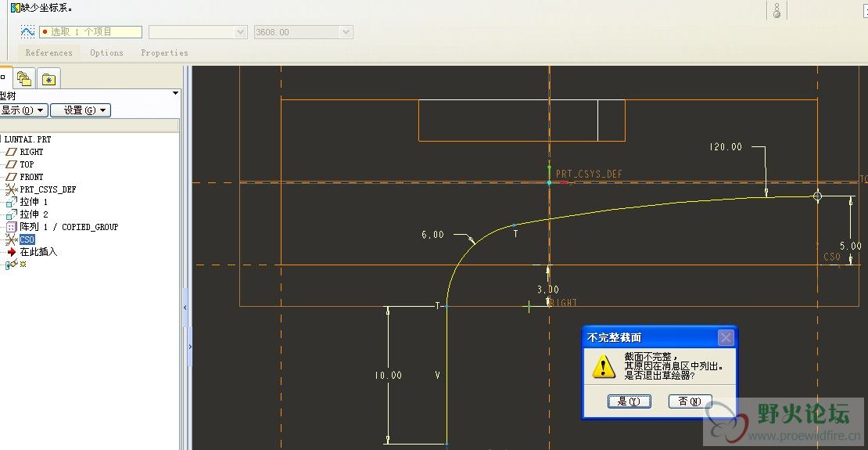The height and width of the screenshot is (450, 868).
Task: Open the References tab
Action: tap(48, 53)
